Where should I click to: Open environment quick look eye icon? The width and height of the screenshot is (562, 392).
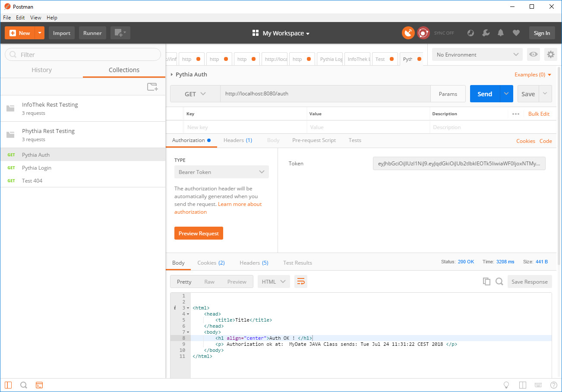click(534, 54)
